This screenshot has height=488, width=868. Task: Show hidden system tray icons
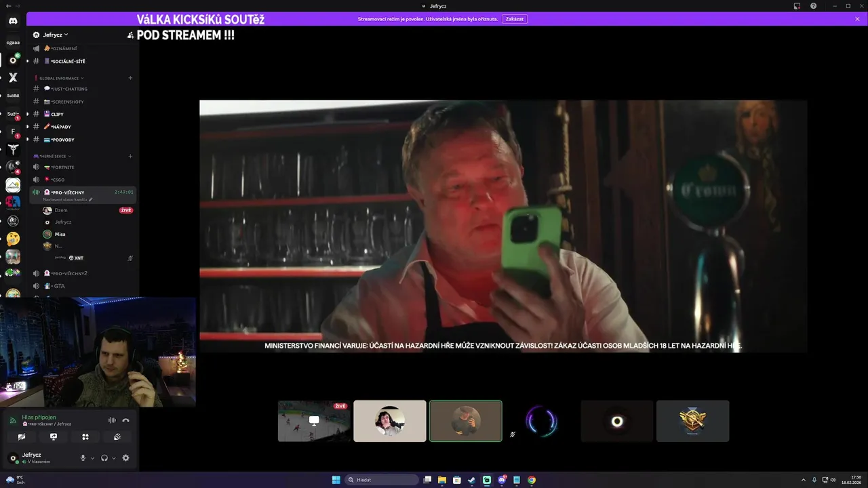(804, 480)
